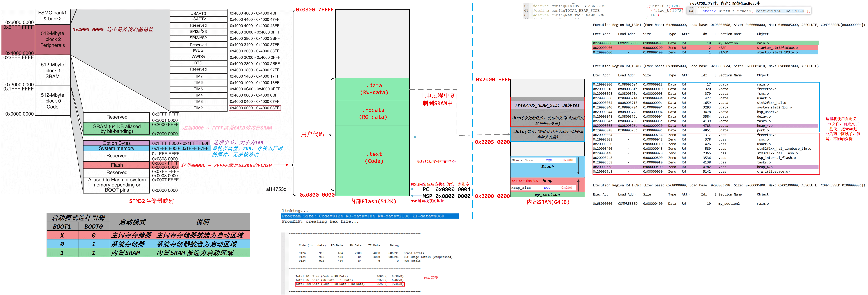Click the .data (RW-data) section
868x295 pixels.
point(374,89)
